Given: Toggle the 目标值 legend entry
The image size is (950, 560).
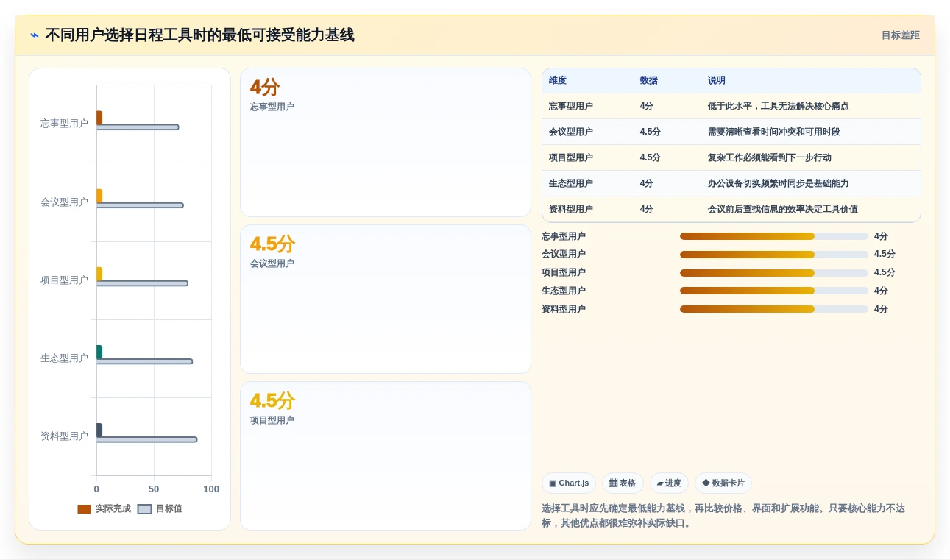Looking at the screenshot, I should pos(160,508).
